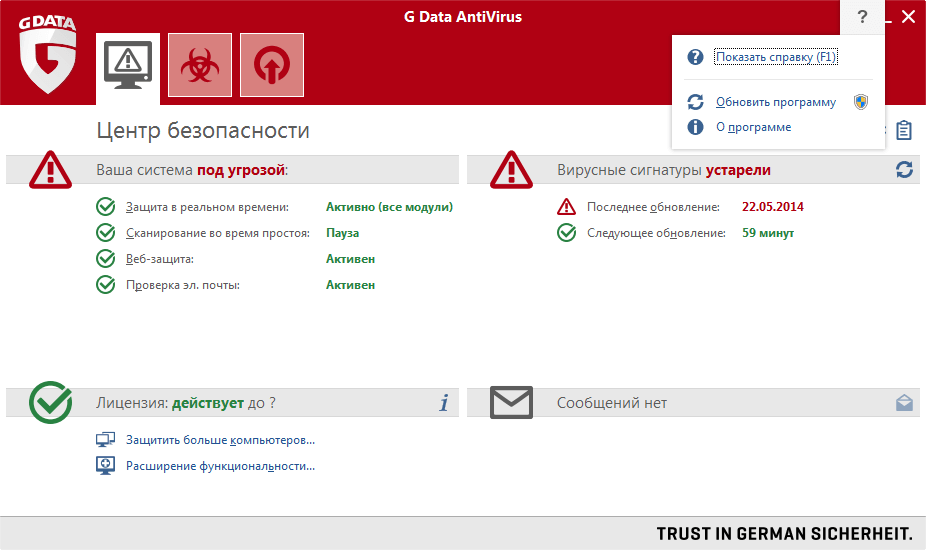Click checkmark next to Сканирование во время простоя
Viewport: 926px width, 550px height.
click(106, 233)
